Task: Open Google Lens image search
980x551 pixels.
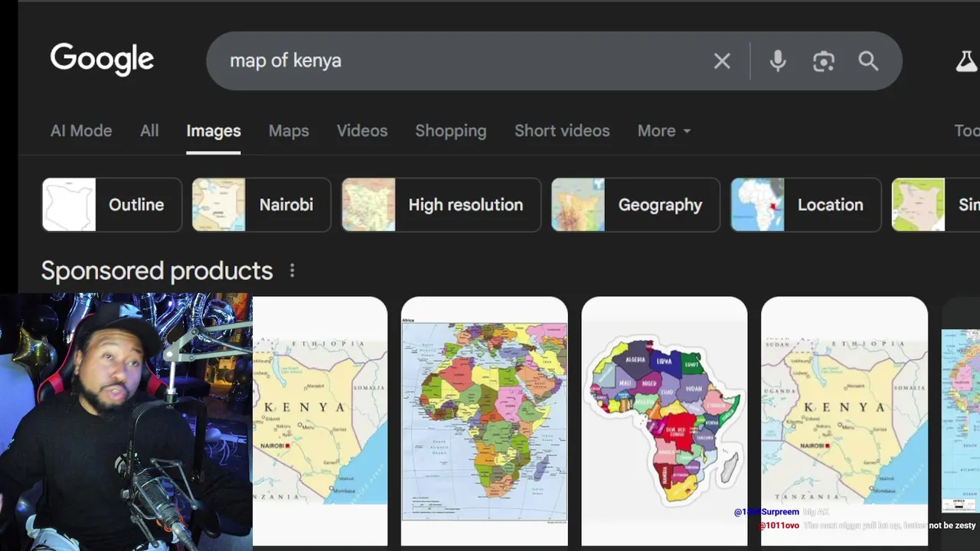Action: (x=823, y=61)
